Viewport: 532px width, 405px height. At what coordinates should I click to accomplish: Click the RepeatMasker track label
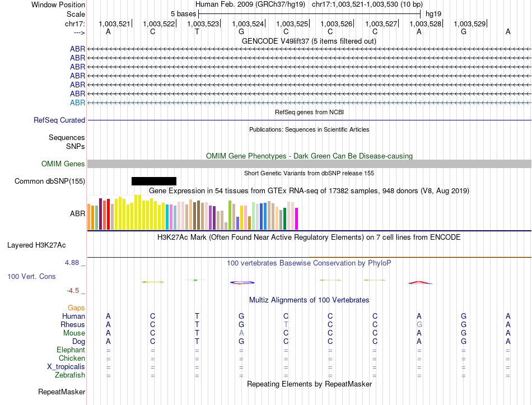(62, 392)
